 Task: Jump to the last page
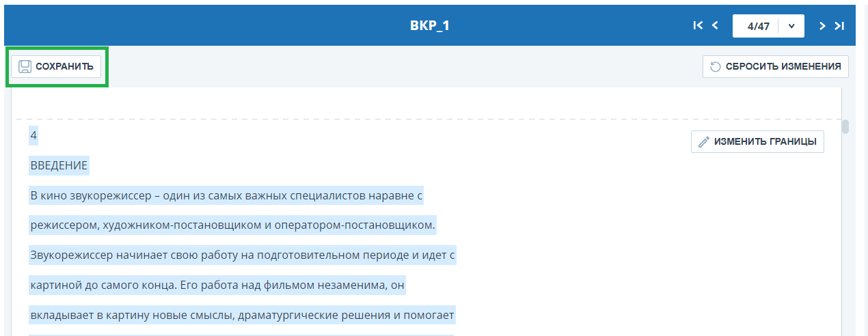pyautogui.click(x=841, y=26)
